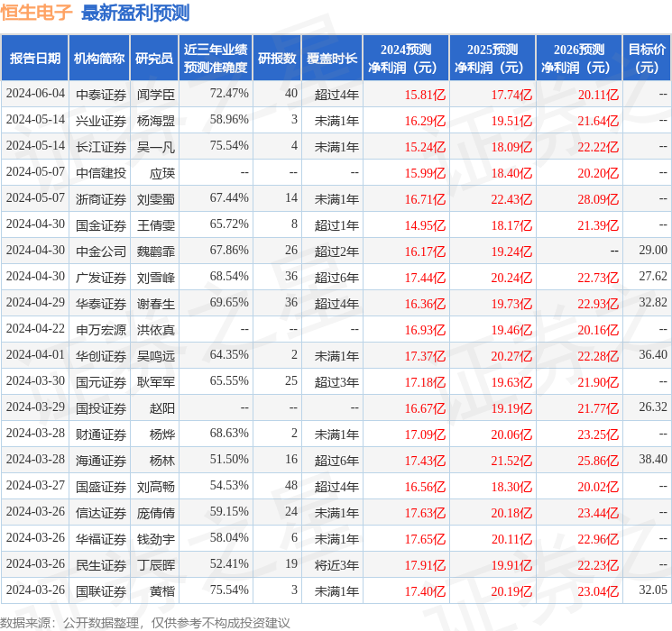Click analyst name 刘雪峰

click(156, 277)
